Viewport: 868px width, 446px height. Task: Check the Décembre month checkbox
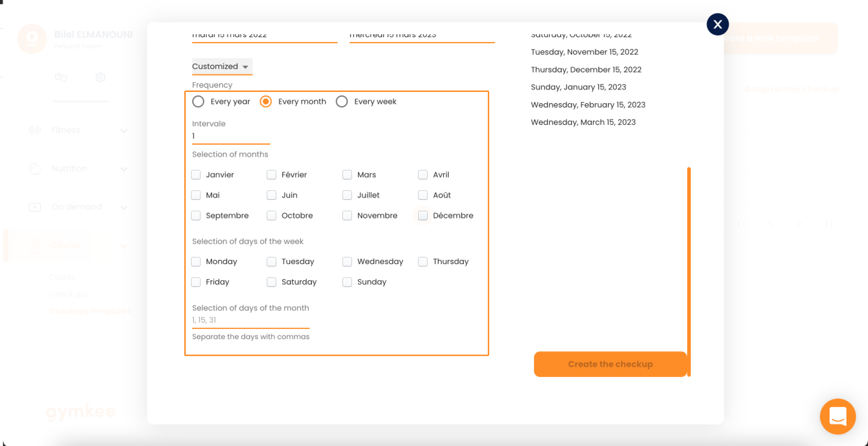[x=423, y=215]
